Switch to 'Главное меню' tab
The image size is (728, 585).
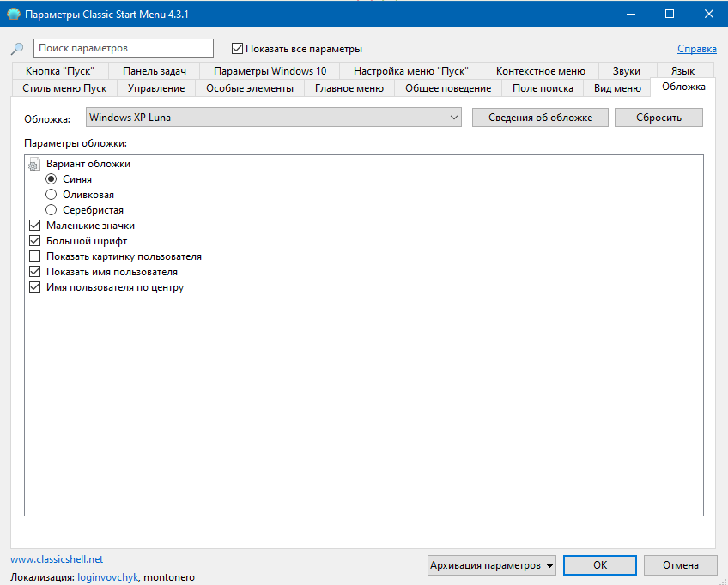point(349,88)
